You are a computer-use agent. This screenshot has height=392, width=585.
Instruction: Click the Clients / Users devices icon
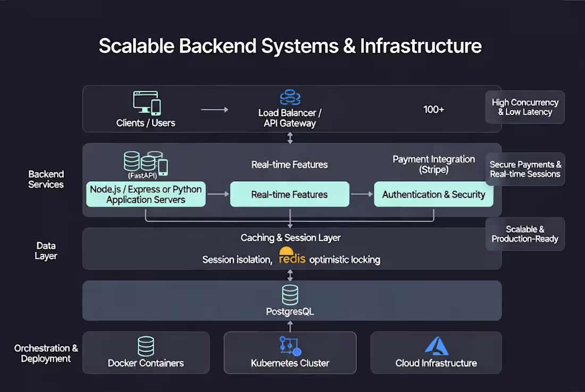(x=147, y=103)
